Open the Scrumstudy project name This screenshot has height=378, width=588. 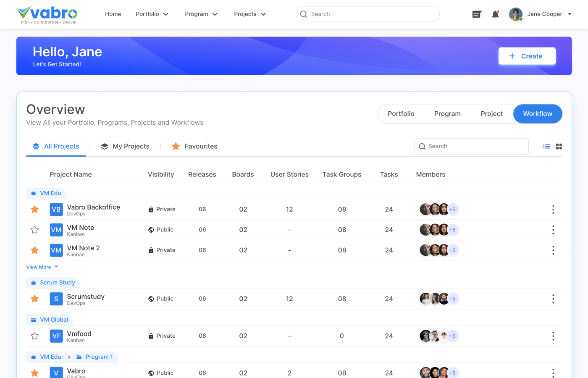(86, 297)
